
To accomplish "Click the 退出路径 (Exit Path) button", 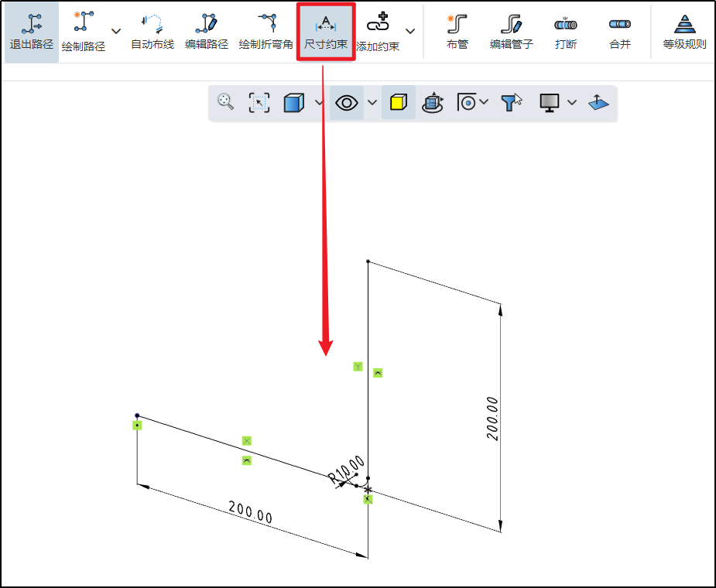I will 31,31.
